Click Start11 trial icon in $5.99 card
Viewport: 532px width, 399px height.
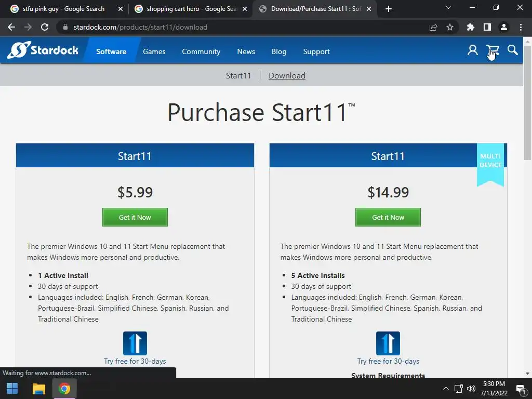[135, 343]
